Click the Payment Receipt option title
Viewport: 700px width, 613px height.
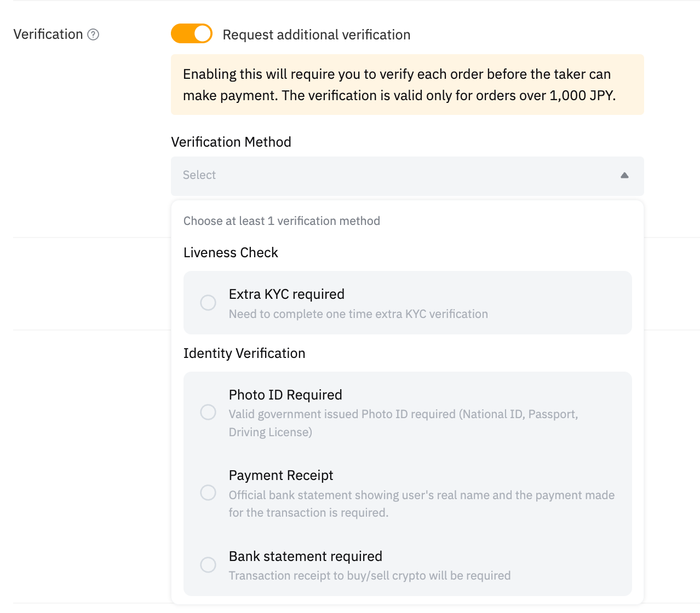point(281,476)
